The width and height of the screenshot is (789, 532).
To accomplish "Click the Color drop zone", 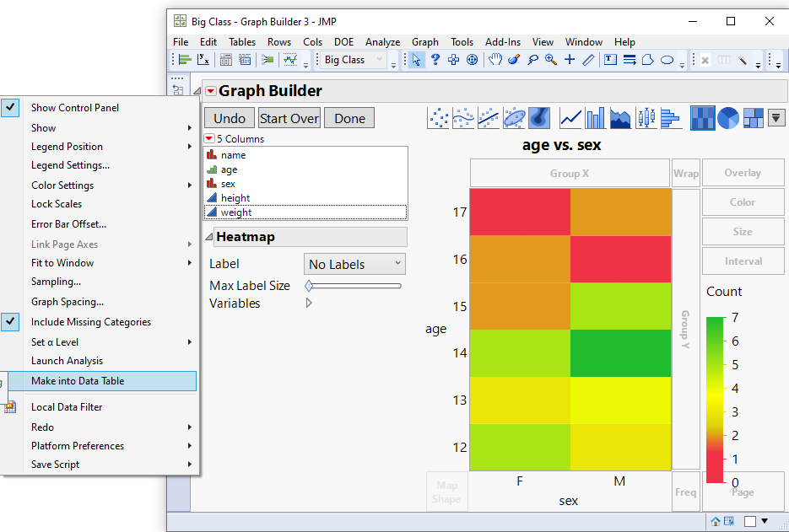I will click(x=743, y=202).
